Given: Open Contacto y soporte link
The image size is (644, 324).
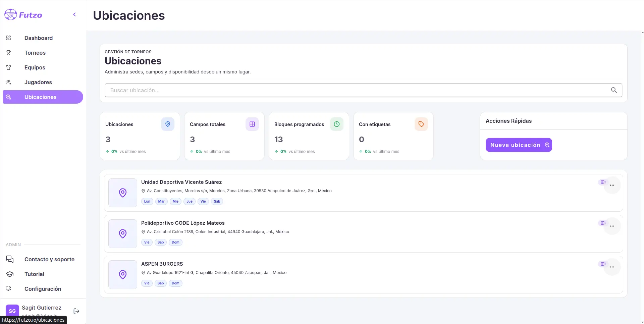Looking at the screenshot, I should 49,259.
